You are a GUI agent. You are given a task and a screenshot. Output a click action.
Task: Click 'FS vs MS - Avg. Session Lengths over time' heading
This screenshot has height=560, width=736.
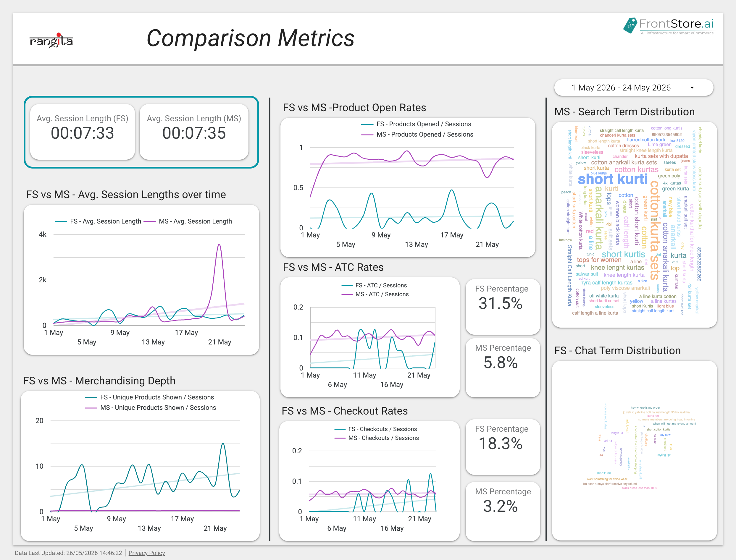[126, 195]
